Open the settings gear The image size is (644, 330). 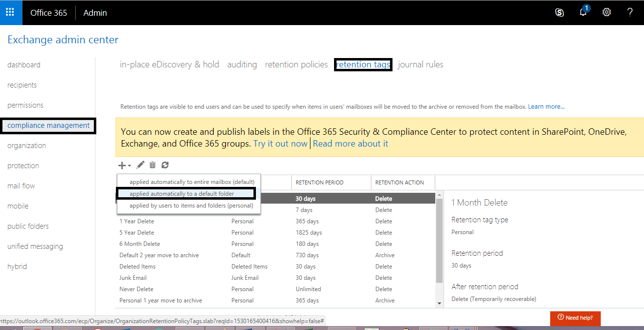(x=607, y=13)
